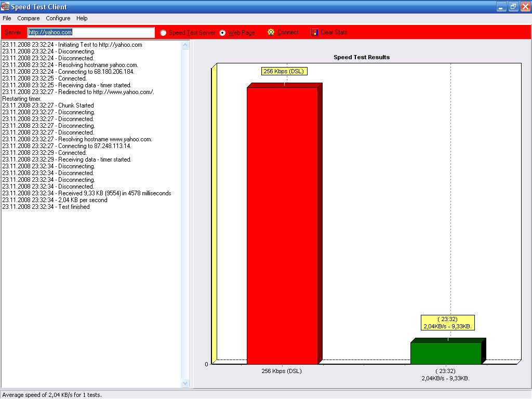
Task: Open the Compare menu
Action: point(28,18)
